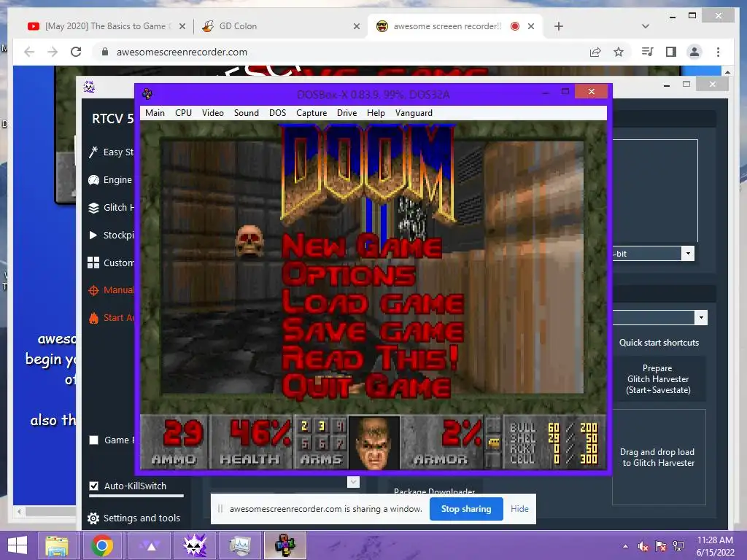Open the Capture menu in DOSBox-X
This screenshot has height=560, width=747.
(x=311, y=113)
